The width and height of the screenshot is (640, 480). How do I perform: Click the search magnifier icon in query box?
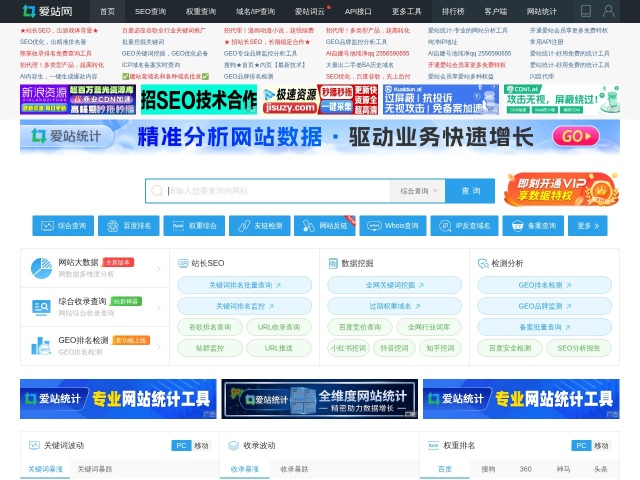157,191
